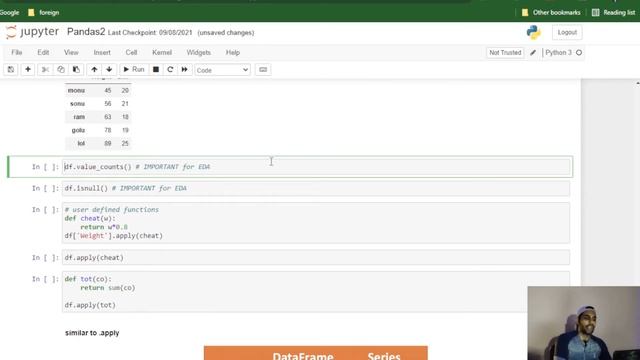Viewport: 640px width, 360px height.
Task: Click the Python logo icon
Action: tap(533, 32)
